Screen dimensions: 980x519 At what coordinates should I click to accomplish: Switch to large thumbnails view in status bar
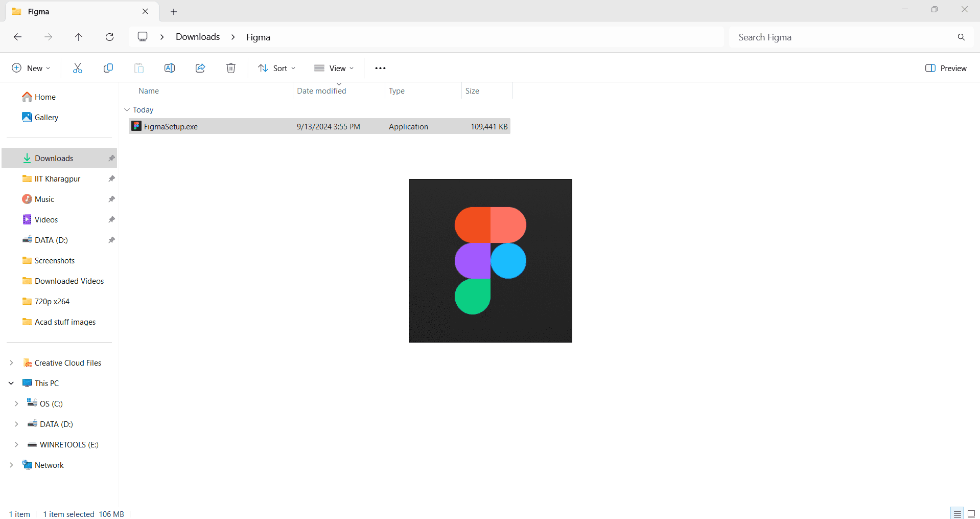click(972, 513)
